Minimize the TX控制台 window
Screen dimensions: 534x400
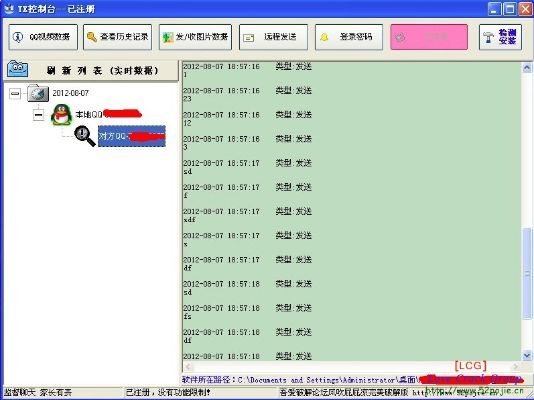tap(494, 9)
